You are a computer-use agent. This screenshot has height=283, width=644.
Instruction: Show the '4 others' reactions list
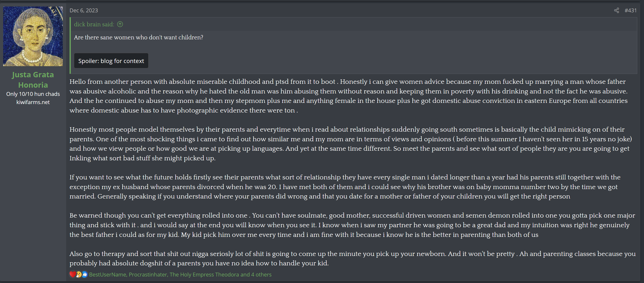pyautogui.click(x=261, y=275)
